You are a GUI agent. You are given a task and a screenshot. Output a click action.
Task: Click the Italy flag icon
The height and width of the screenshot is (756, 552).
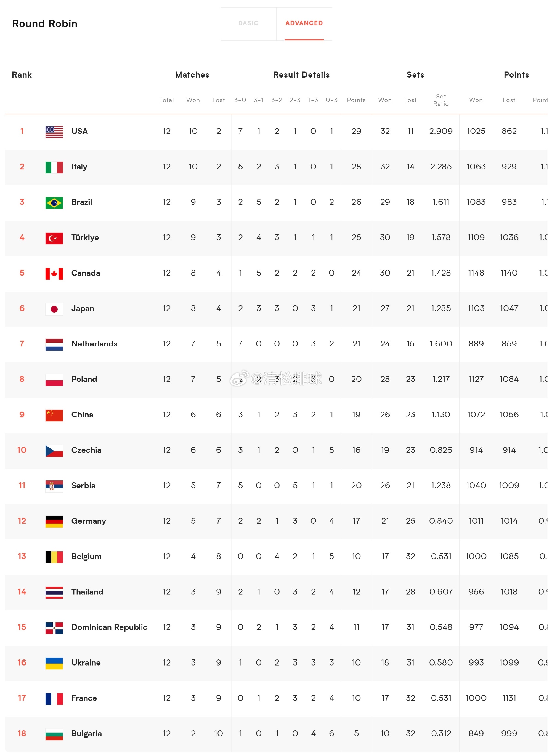click(x=54, y=167)
